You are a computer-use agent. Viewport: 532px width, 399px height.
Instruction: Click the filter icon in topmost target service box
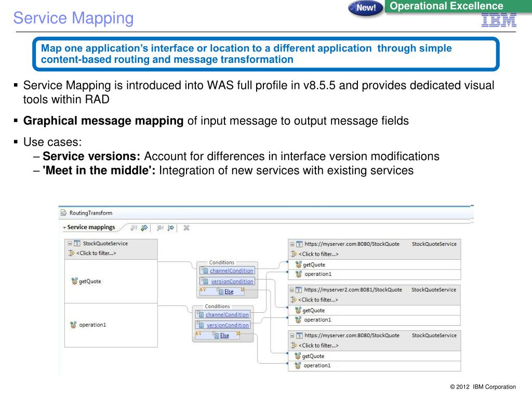pyautogui.click(x=294, y=254)
